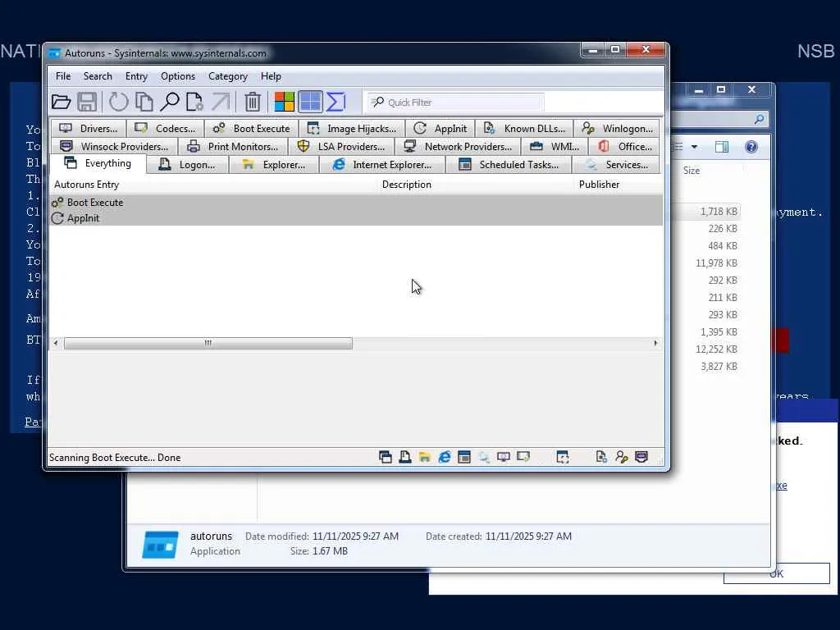Click the Known DLLs icon in status bar
Screen dimensions: 840x630
[601, 457]
